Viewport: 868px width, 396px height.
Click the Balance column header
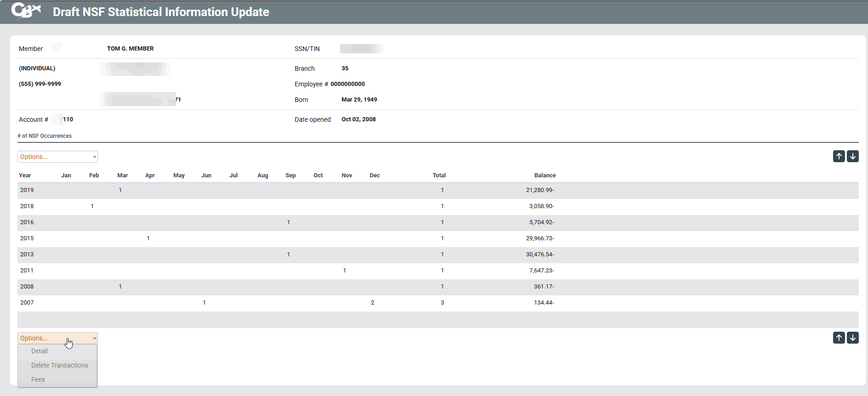point(545,175)
